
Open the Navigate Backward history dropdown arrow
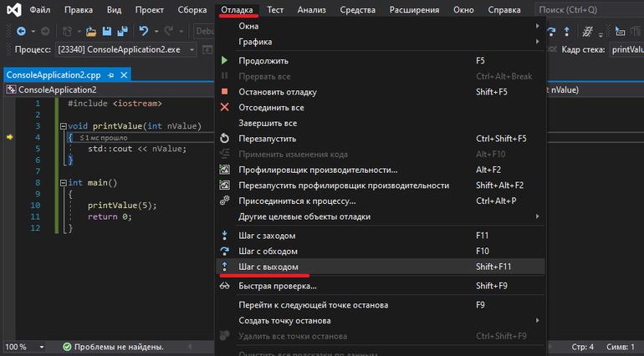(33, 31)
